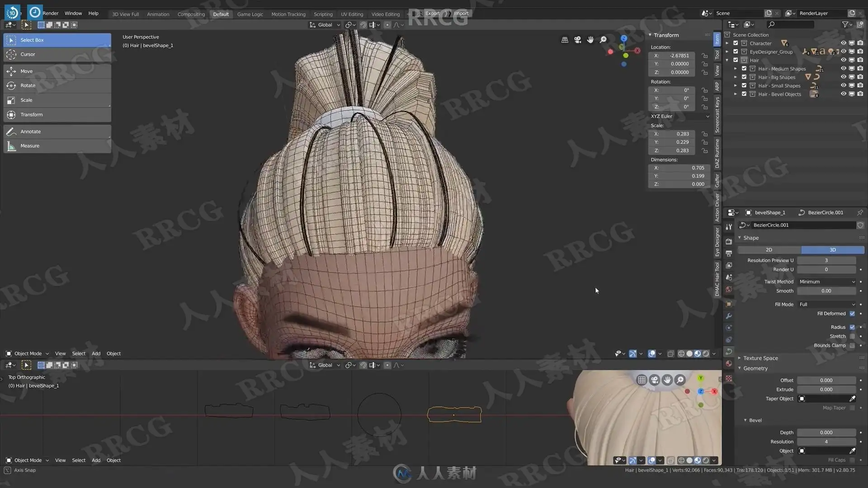Click the Cursor tool icon

tap(11, 54)
